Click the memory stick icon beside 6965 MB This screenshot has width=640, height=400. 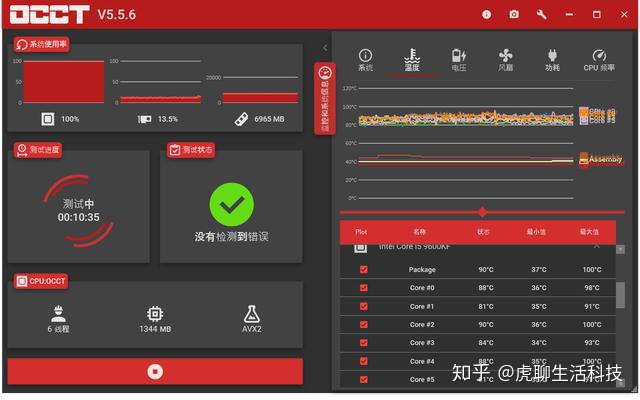click(241, 119)
